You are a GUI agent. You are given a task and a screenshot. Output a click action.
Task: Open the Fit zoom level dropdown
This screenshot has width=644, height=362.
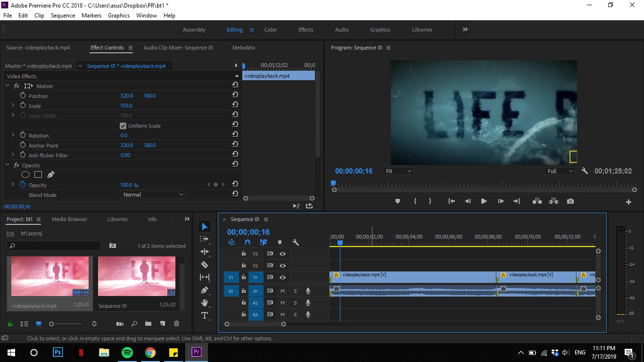[398, 171]
